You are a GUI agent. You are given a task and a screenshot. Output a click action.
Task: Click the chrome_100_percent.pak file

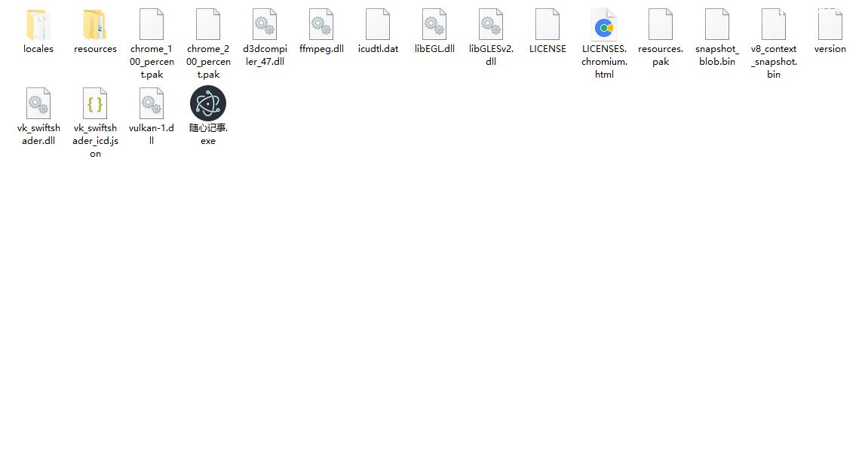(x=152, y=26)
